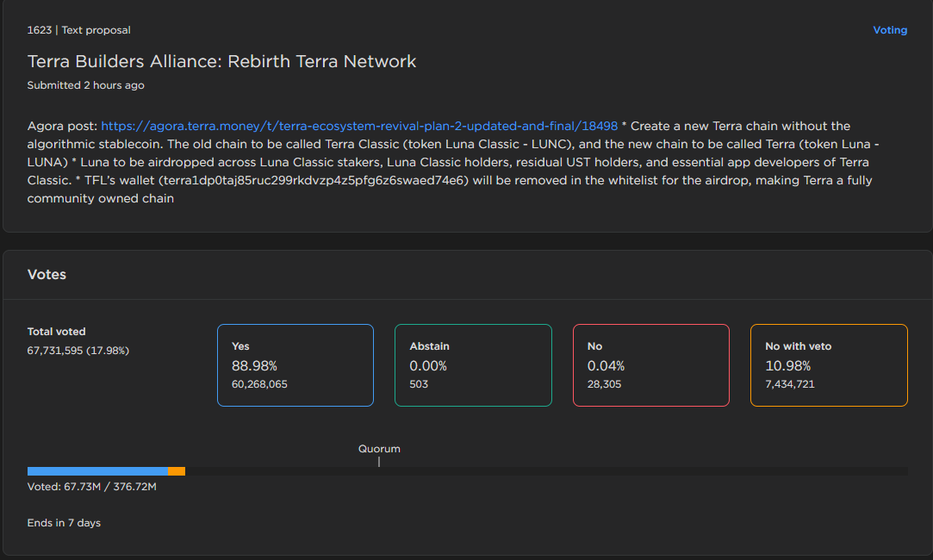Screen dimensions: 933x560
Task: Open the Agora terra-ecosystem-revival-plan link
Action: point(359,126)
